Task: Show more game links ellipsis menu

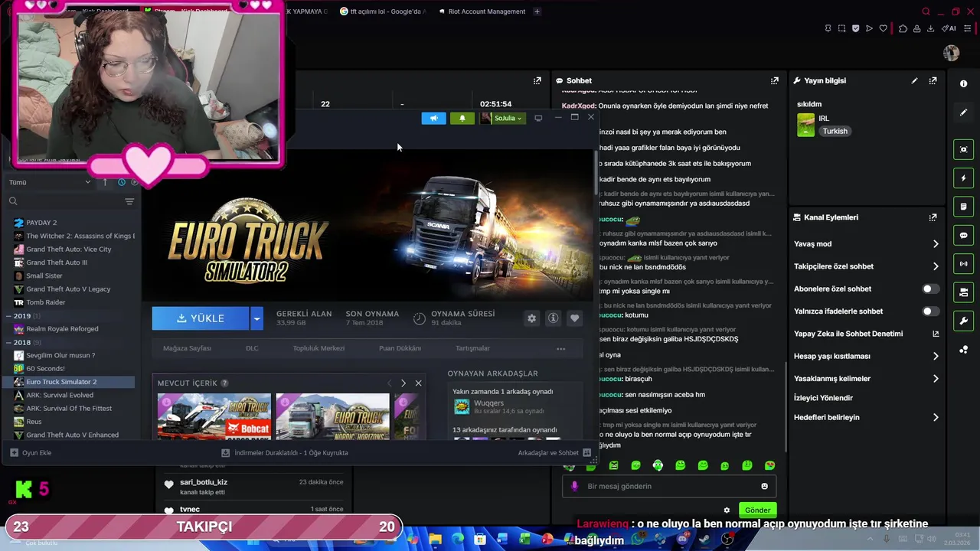Action: 560,349
